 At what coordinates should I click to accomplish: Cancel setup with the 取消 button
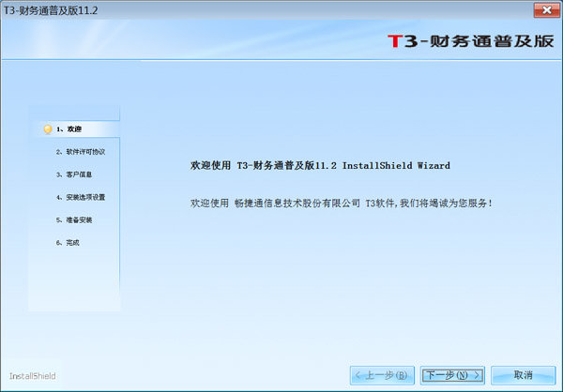[x=523, y=375]
